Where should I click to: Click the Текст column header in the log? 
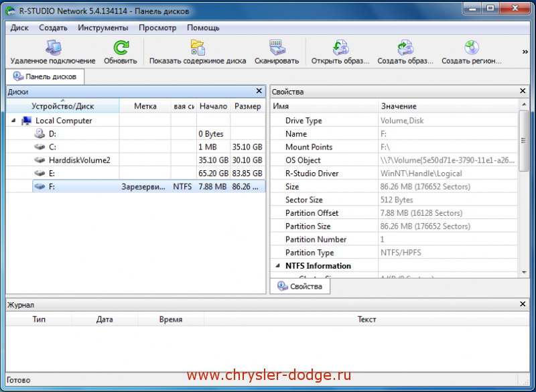[x=366, y=319]
